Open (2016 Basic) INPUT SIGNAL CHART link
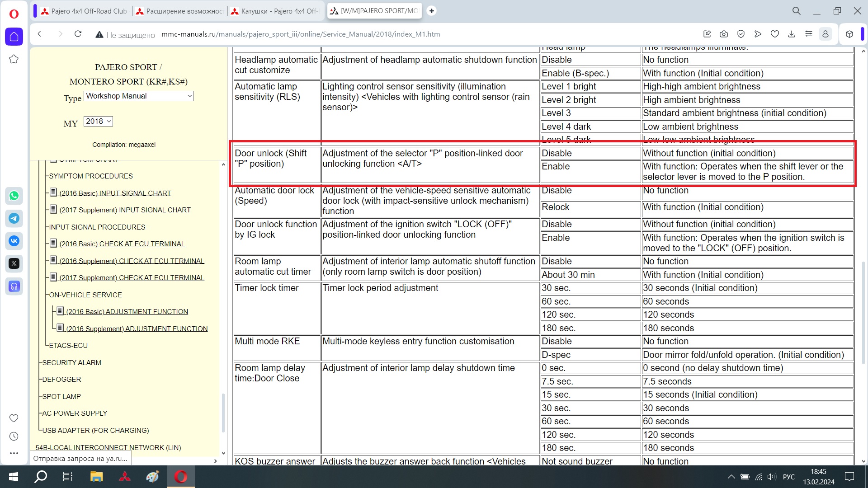 [115, 193]
